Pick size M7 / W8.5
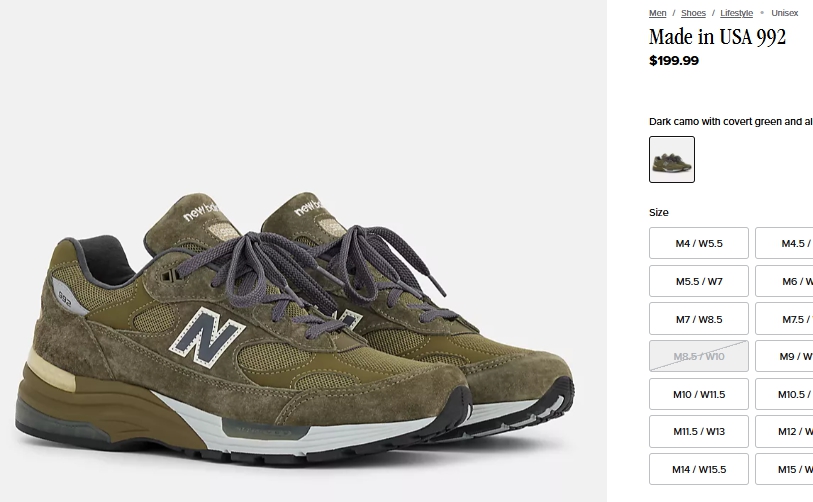 tap(699, 319)
